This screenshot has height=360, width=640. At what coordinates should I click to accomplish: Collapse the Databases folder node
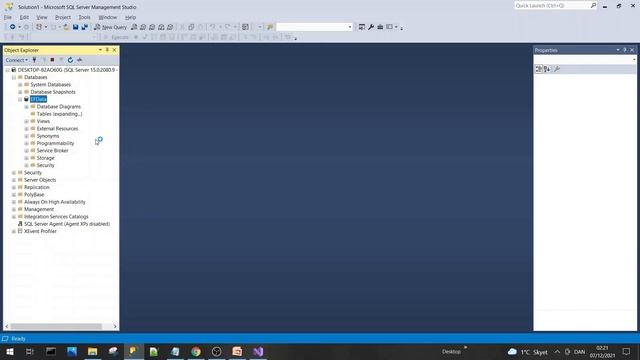pyautogui.click(x=14, y=77)
